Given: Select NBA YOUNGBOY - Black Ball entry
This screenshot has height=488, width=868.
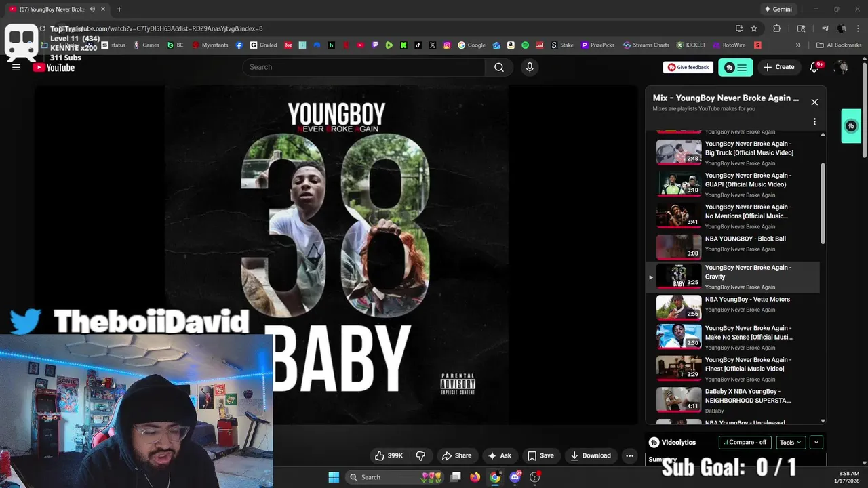Looking at the screenshot, I should coord(732,247).
